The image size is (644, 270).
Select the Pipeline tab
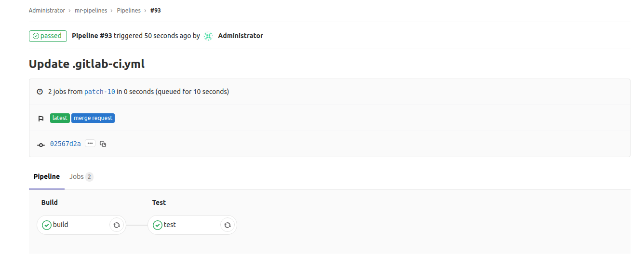tap(47, 176)
